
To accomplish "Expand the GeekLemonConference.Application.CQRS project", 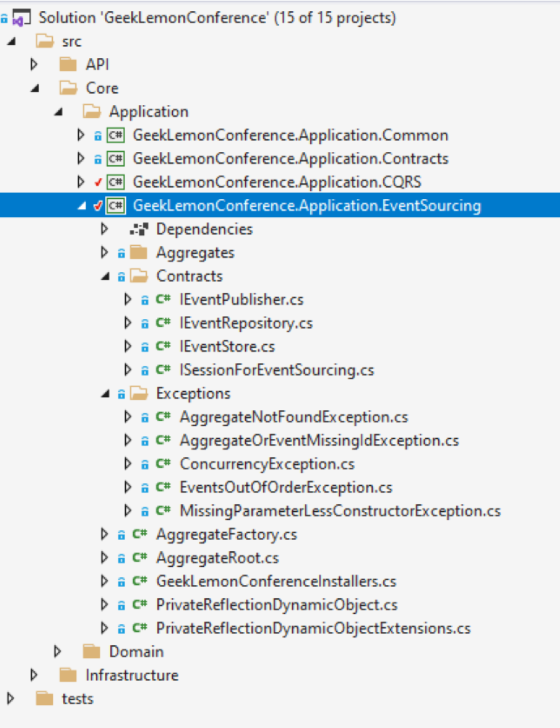I will 81,182.
